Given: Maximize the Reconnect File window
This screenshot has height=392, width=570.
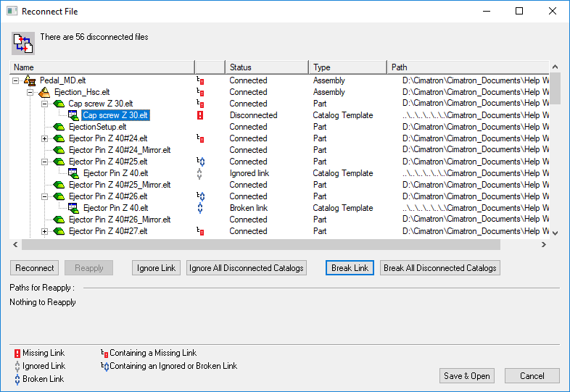Looking at the screenshot, I should coord(519,12).
